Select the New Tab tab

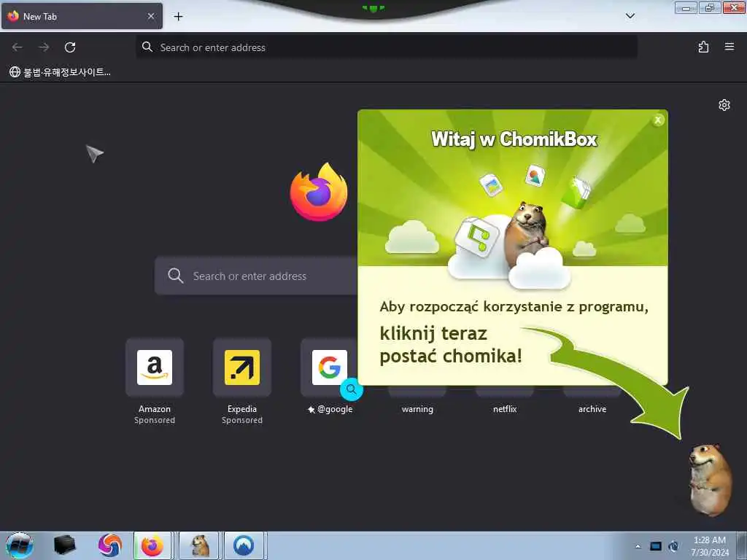[82, 16]
